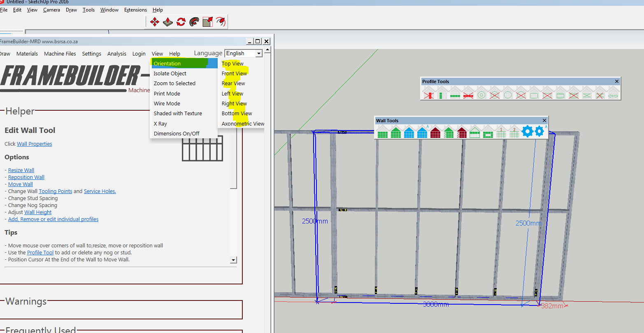This screenshot has width=644, height=333.
Task: Click green double-circle hole icon in Profile Tools
Action: point(481,93)
